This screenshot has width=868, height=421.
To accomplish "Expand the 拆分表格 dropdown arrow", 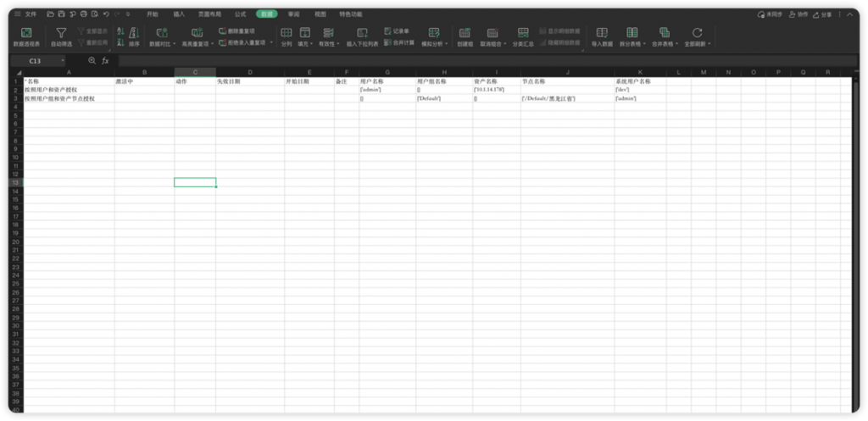I will 645,44.
